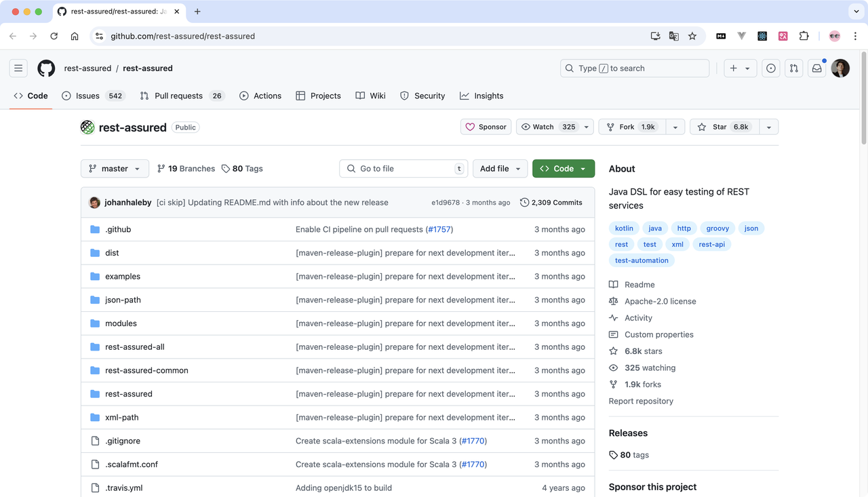Open the Apache-2.0 license link
Image resolution: width=868 pixels, height=497 pixels.
tap(660, 301)
